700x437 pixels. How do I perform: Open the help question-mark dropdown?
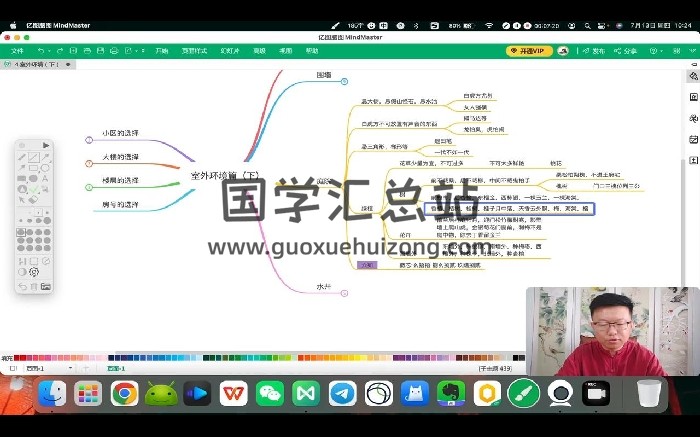pos(656,51)
